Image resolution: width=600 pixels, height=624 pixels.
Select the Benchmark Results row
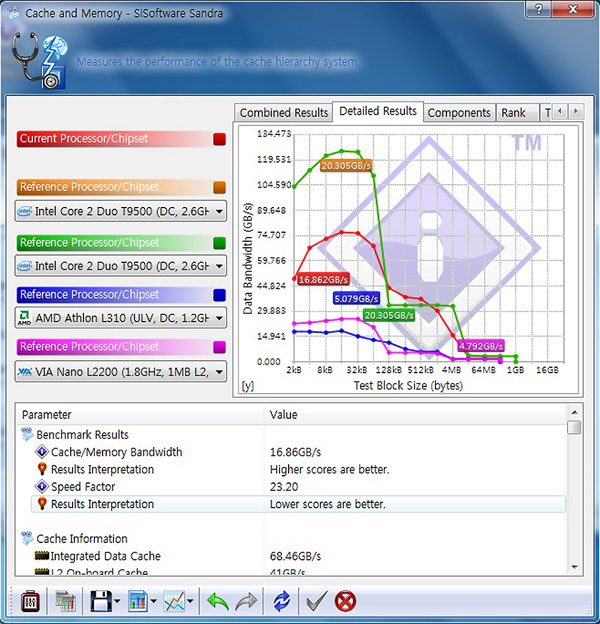[x=292, y=435]
